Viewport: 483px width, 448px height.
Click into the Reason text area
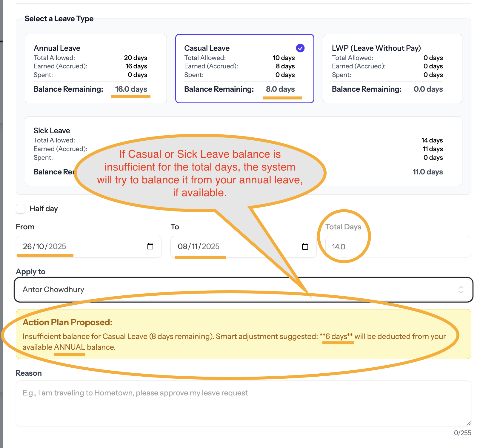coord(243,403)
